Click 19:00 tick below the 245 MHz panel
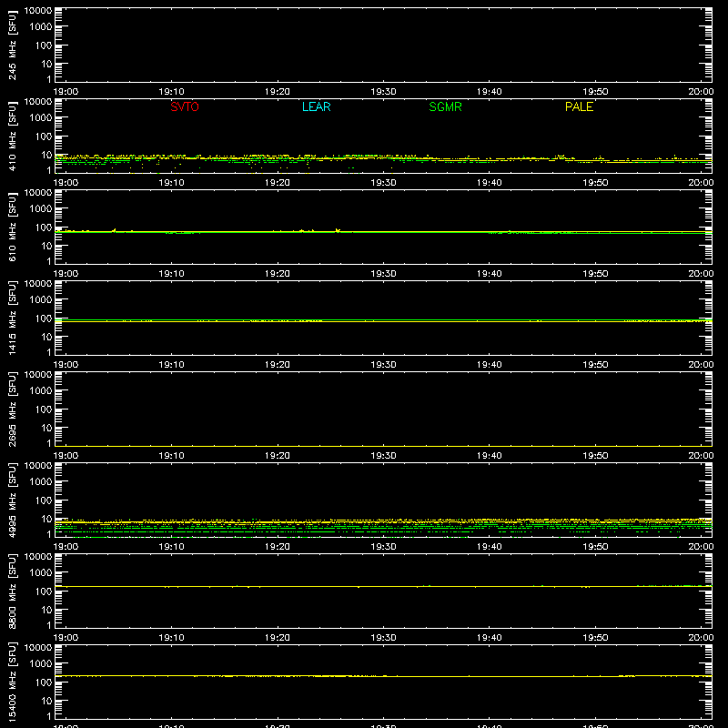The image size is (728, 728). (x=66, y=92)
